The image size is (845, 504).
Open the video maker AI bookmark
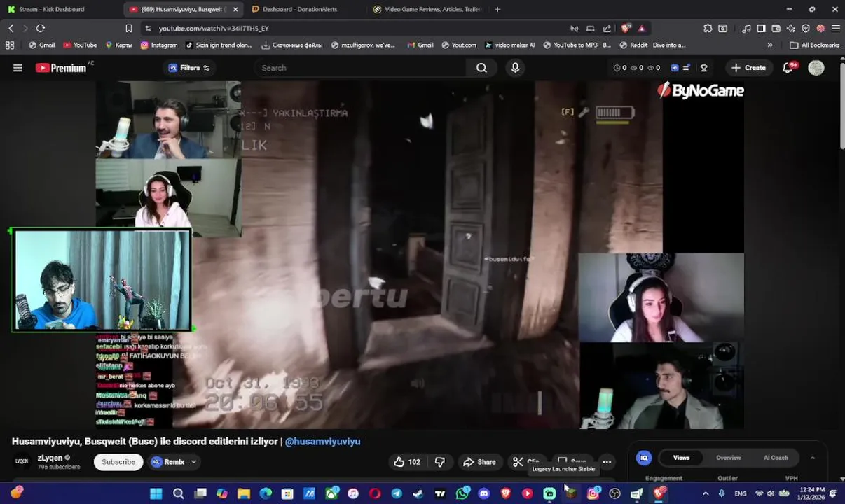510,45
